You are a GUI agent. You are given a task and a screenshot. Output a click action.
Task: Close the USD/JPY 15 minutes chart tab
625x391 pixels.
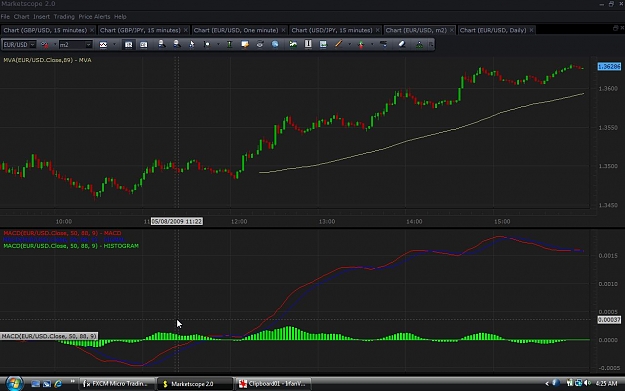(378, 30)
